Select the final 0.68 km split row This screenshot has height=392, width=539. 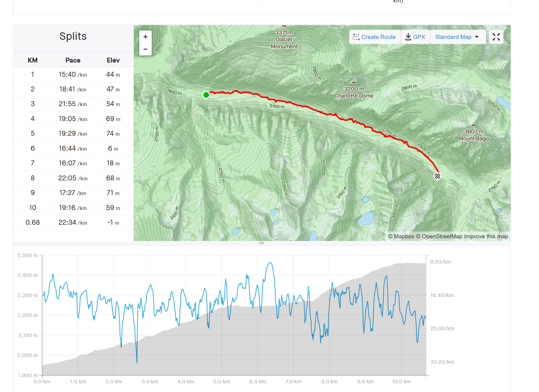(x=73, y=223)
